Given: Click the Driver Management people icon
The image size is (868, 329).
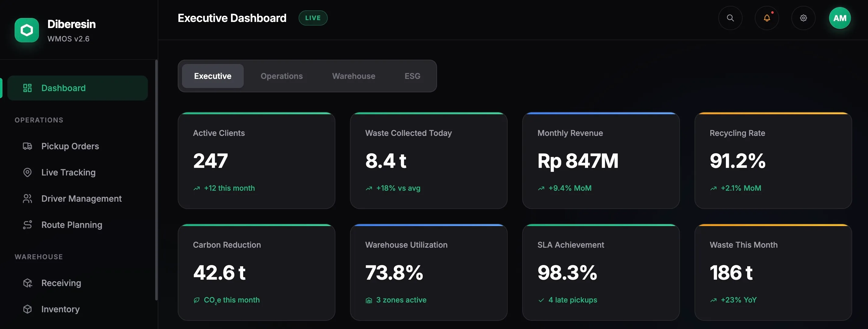Looking at the screenshot, I should click(27, 199).
